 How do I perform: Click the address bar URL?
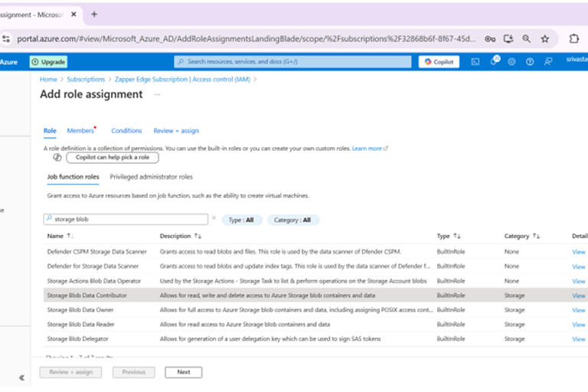coord(246,38)
